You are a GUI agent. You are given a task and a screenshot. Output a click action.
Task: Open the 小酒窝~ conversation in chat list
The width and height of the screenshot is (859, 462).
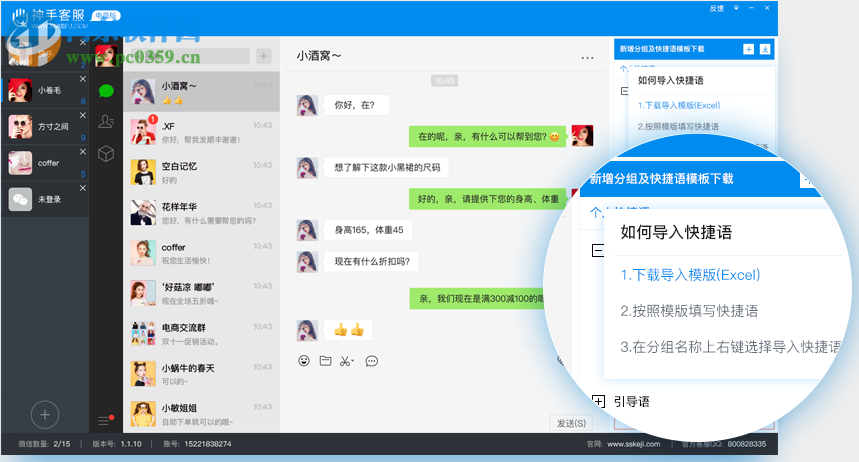pyautogui.click(x=202, y=92)
